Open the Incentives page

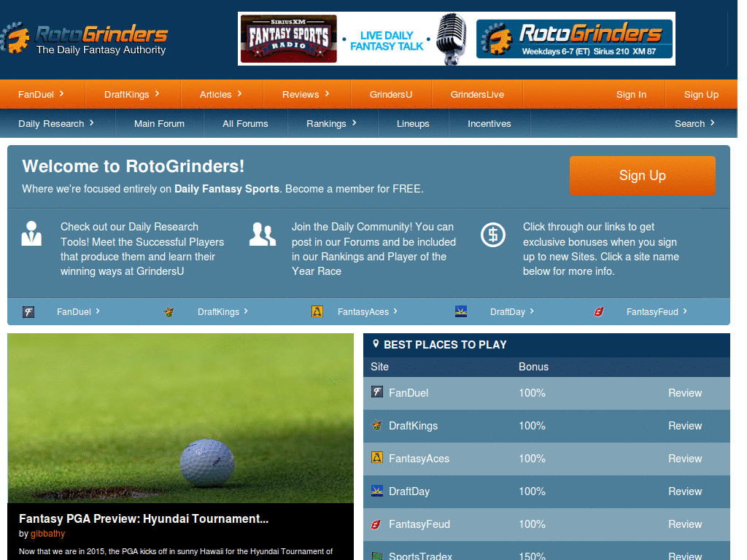tap(489, 123)
